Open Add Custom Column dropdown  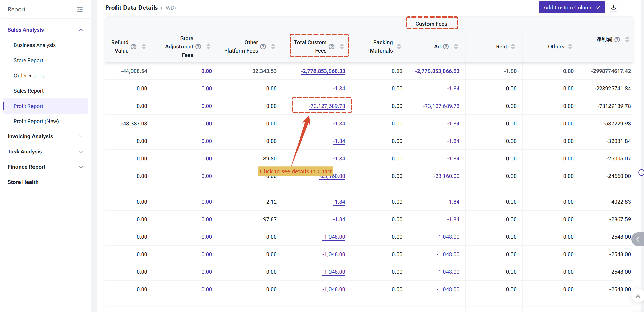point(572,7)
